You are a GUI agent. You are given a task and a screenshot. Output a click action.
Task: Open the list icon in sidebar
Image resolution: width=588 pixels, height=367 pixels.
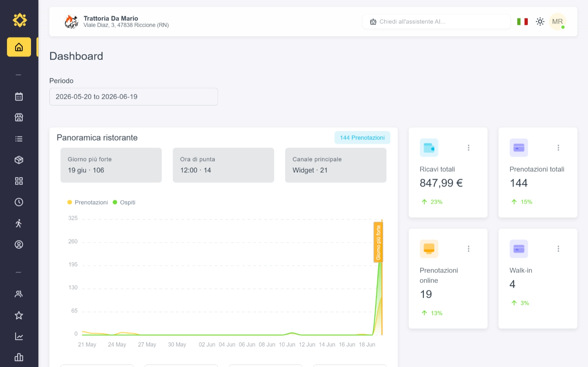19,139
